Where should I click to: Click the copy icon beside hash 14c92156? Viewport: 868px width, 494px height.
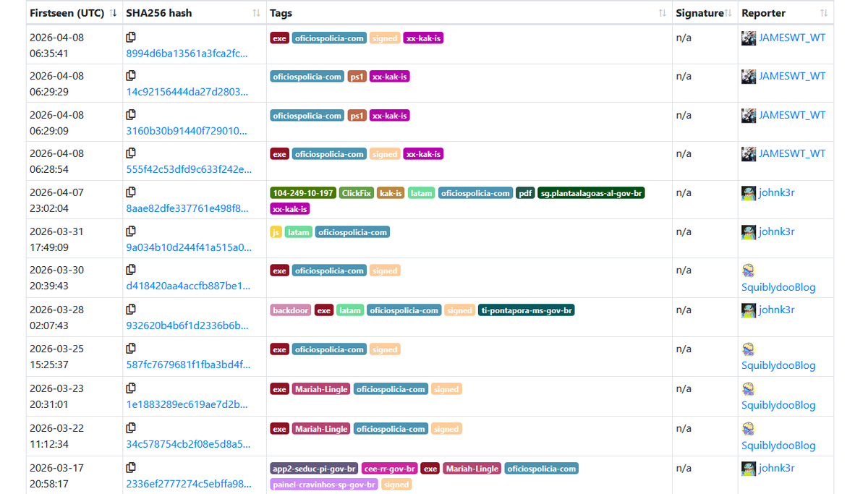coord(131,75)
